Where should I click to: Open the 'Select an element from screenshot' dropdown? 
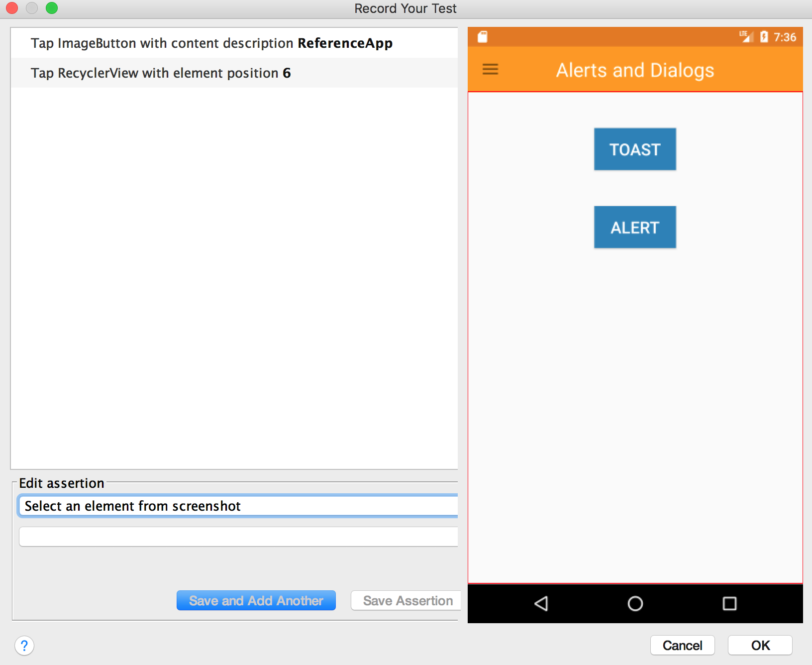238,506
